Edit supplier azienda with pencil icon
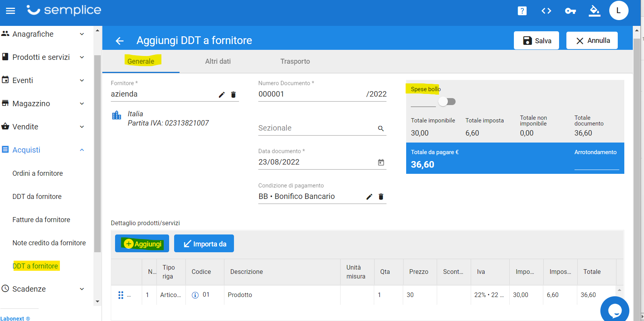 [222, 95]
